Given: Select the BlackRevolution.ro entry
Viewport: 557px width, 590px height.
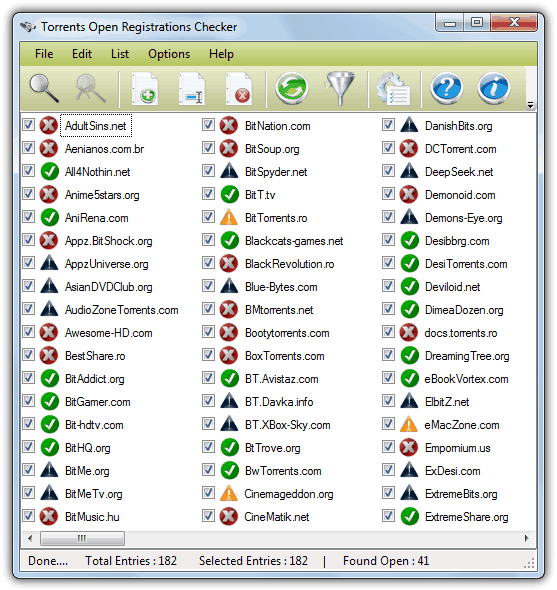Looking at the screenshot, I should point(289,264).
